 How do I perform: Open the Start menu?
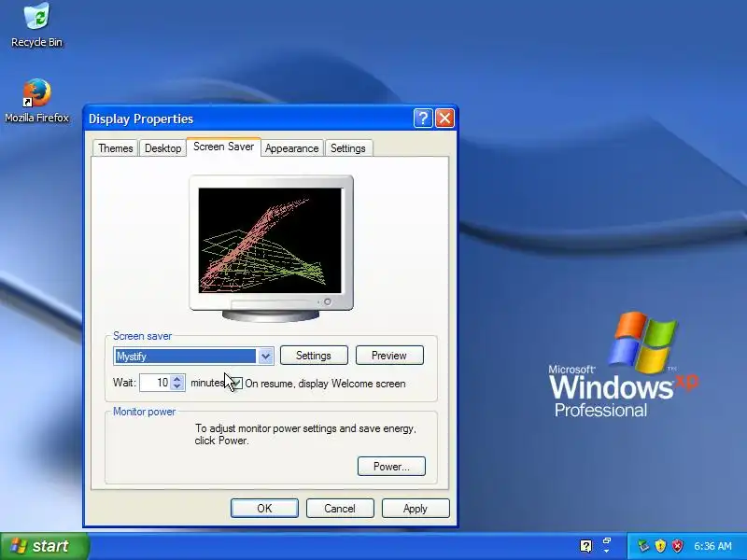44,546
